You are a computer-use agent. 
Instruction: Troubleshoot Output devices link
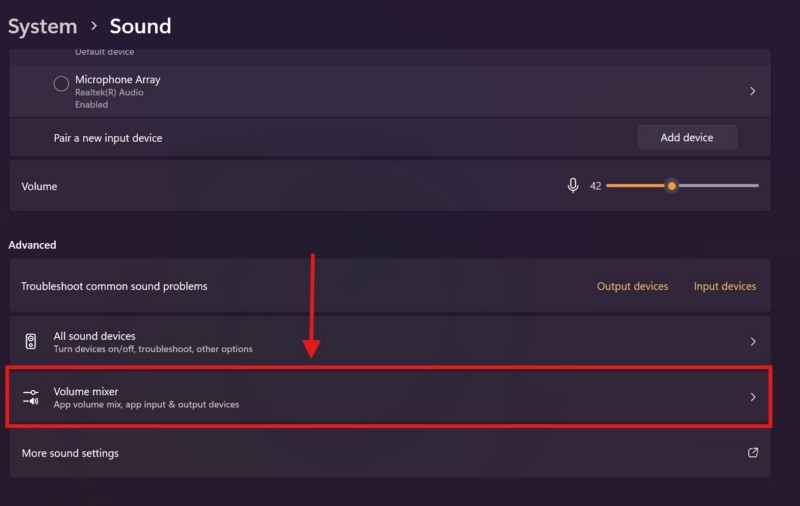[x=632, y=286]
